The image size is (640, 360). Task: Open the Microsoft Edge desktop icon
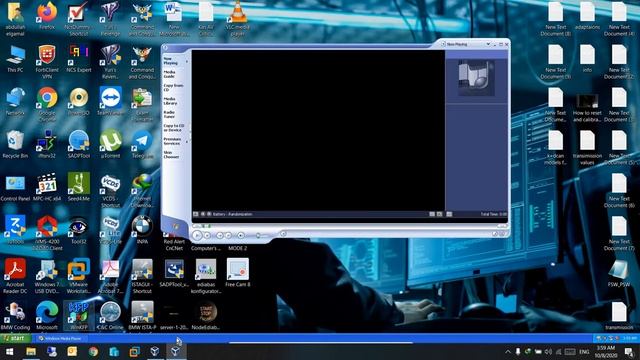point(47,316)
